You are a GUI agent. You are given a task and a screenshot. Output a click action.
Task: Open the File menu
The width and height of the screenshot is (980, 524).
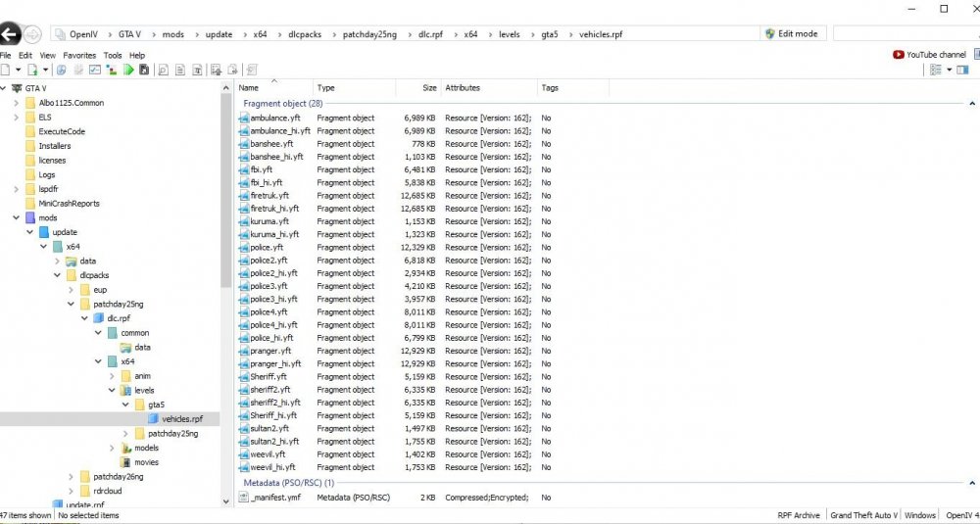click(x=6, y=56)
